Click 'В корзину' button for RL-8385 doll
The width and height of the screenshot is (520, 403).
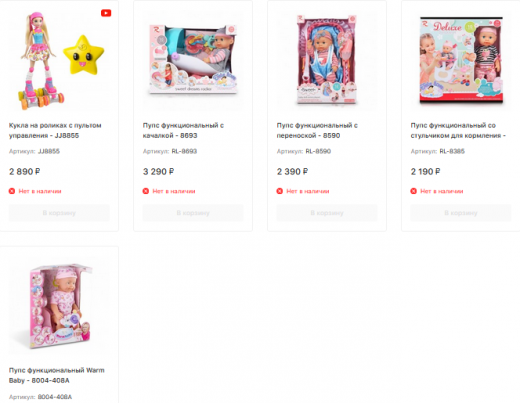[x=461, y=213]
